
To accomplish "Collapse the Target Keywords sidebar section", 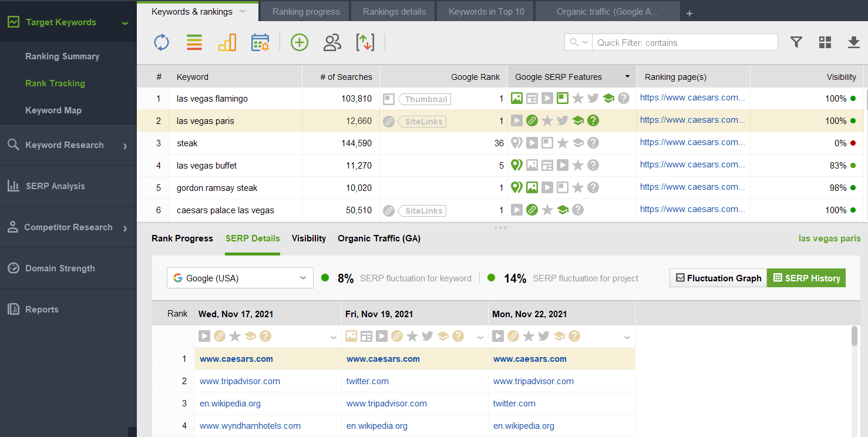I will tap(125, 23).
